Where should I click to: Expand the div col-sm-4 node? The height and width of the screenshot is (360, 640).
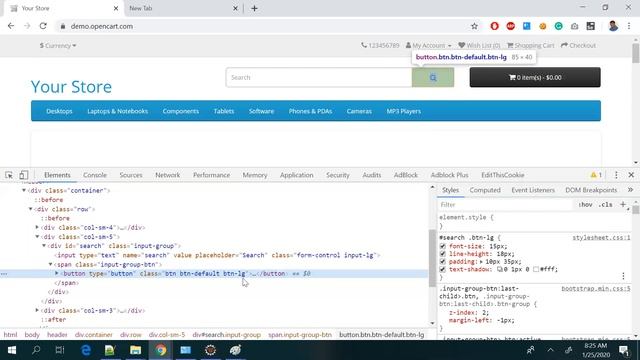click(x=37, y=227)
